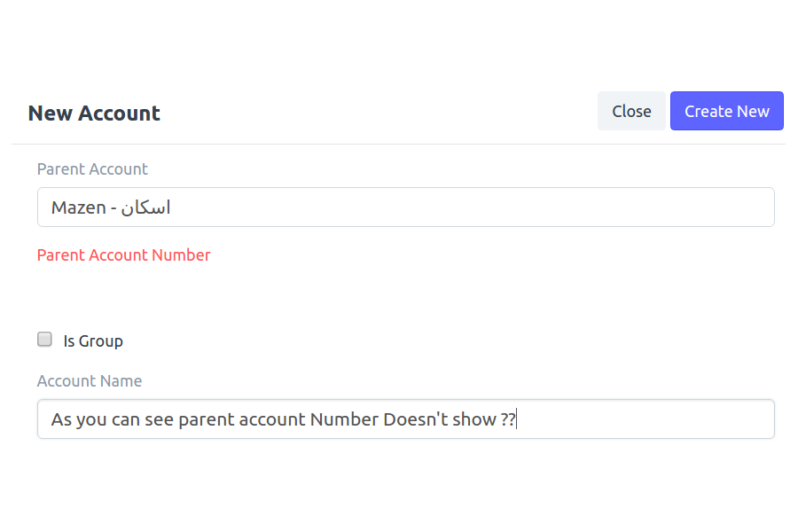
Task: Click the Is Group label text
Action: click(93, 341)
